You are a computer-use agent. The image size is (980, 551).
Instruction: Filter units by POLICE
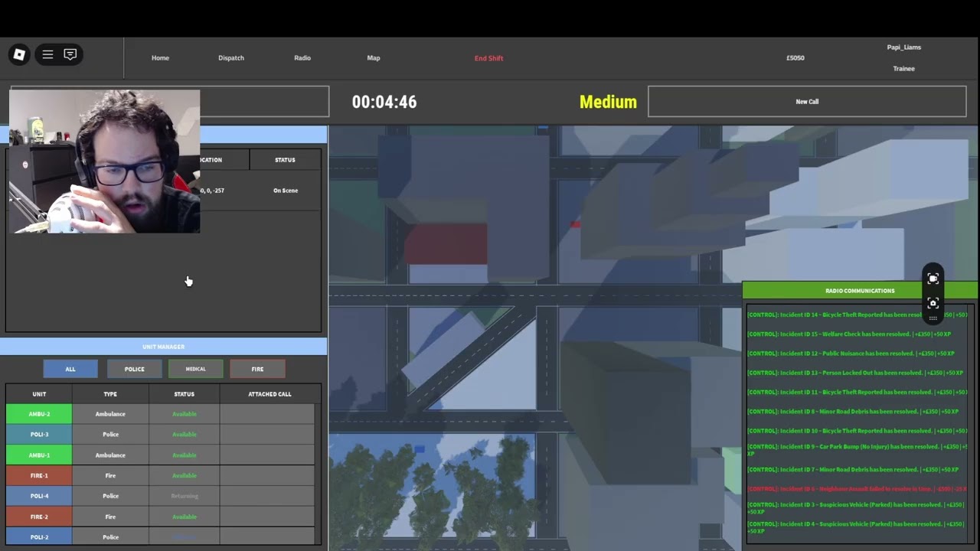coord(134,369)
